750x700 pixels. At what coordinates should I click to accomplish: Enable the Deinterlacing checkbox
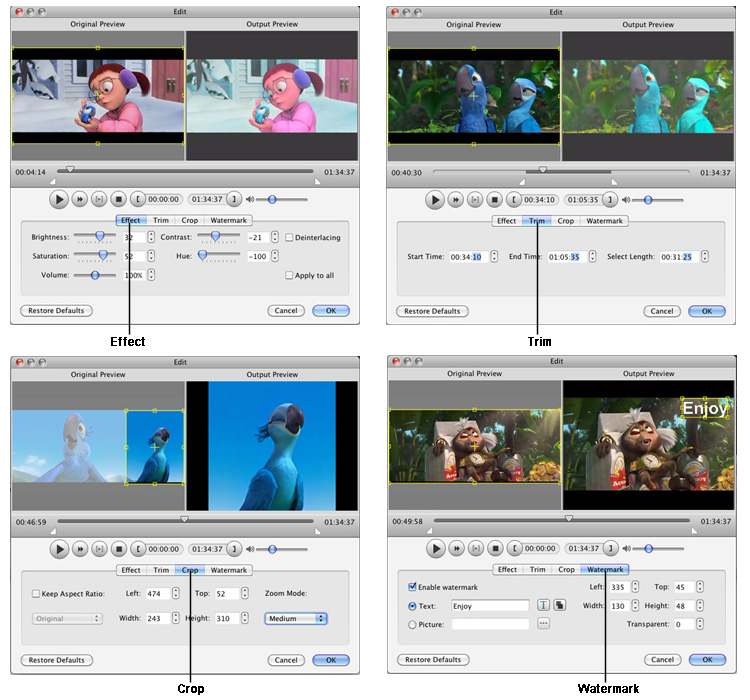tap(289, 237)
